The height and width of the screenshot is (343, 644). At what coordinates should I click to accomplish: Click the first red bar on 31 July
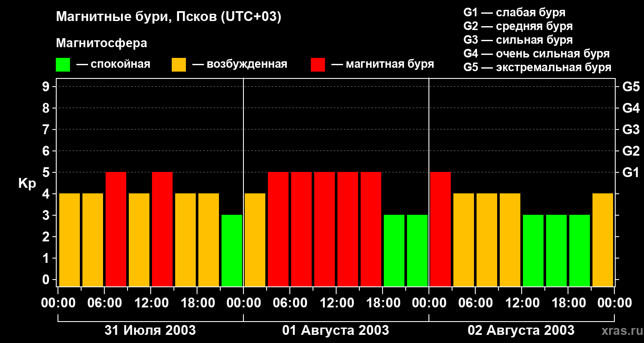(x=116, y=229)
